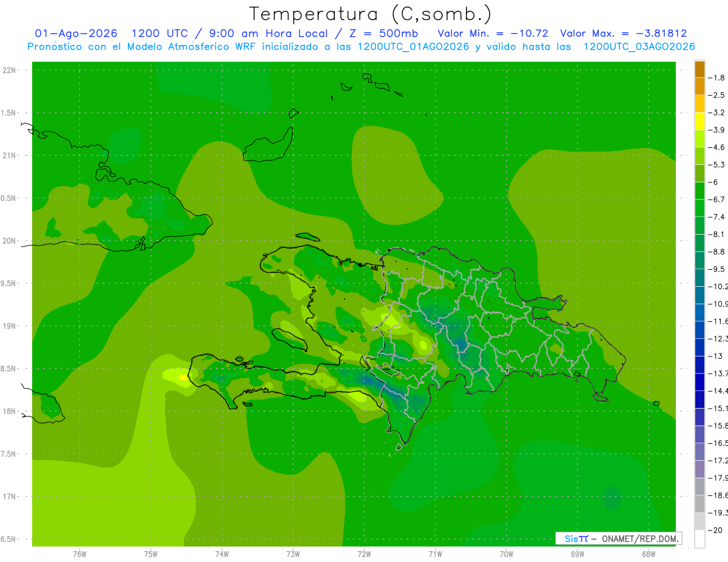Click the '72W' longitude label

(x=364, y=554)
